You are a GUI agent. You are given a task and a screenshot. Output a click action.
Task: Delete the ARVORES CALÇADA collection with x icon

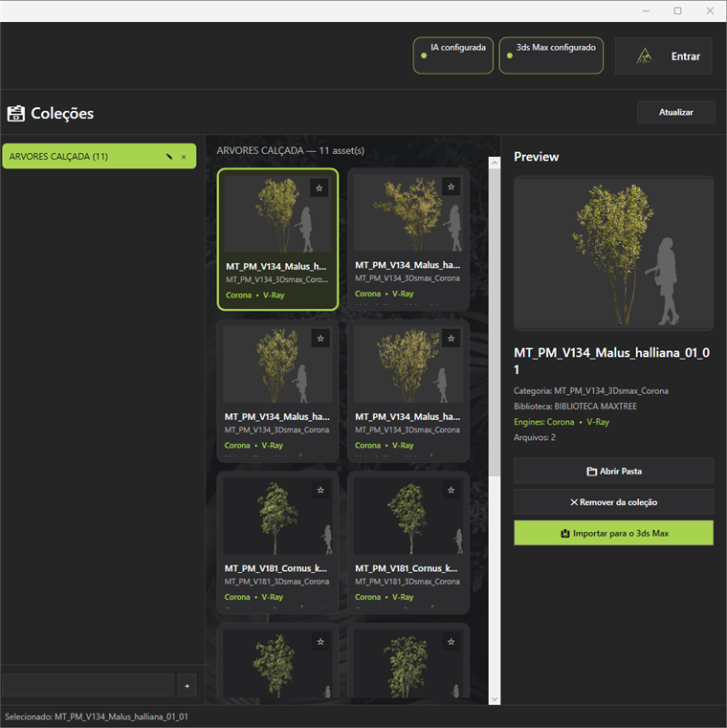(184, 157)
